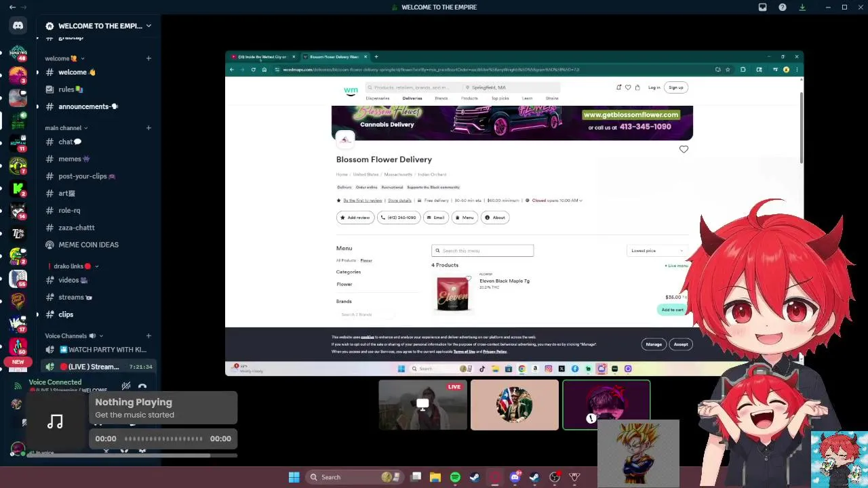The image size is (868, 488).
Task: Open Weedmaps favorites heart in header
Action: tap(628, 87)
